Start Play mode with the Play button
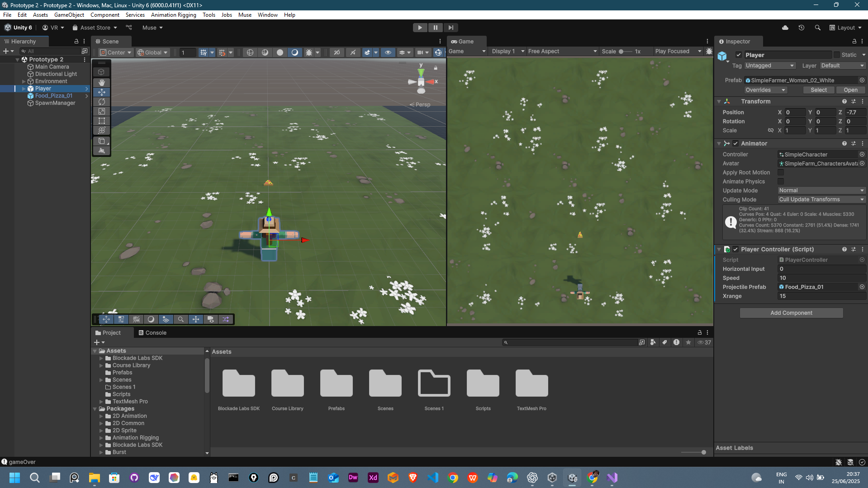Image resolution: width=868 pixels, height=488 pixels. click(420, 28)
